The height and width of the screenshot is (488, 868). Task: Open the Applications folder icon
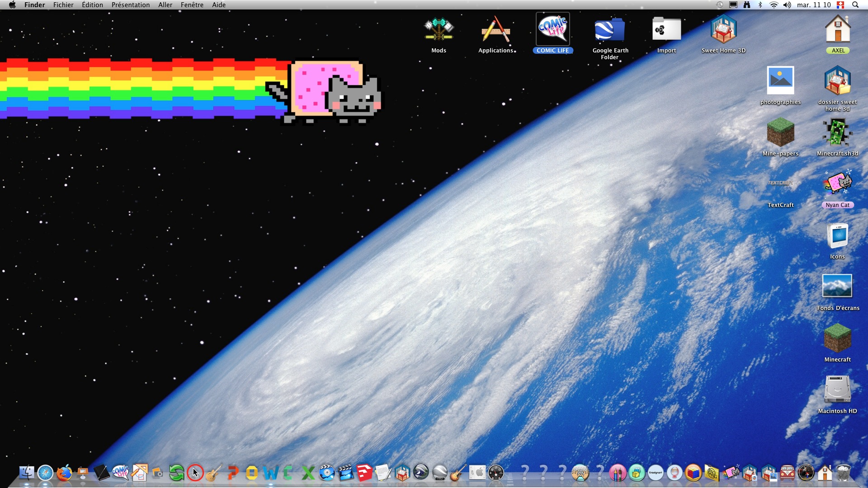click(x=495, y=29)
